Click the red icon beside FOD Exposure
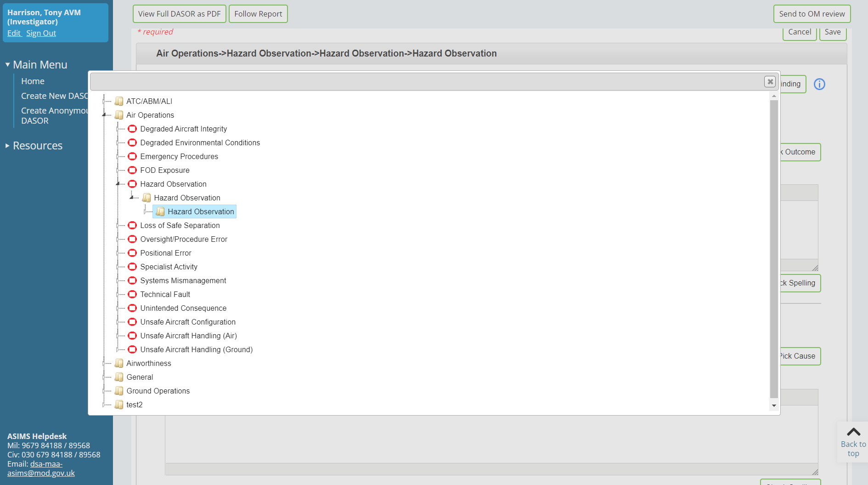Screen dimensions: 868x485 click(132, 170)
